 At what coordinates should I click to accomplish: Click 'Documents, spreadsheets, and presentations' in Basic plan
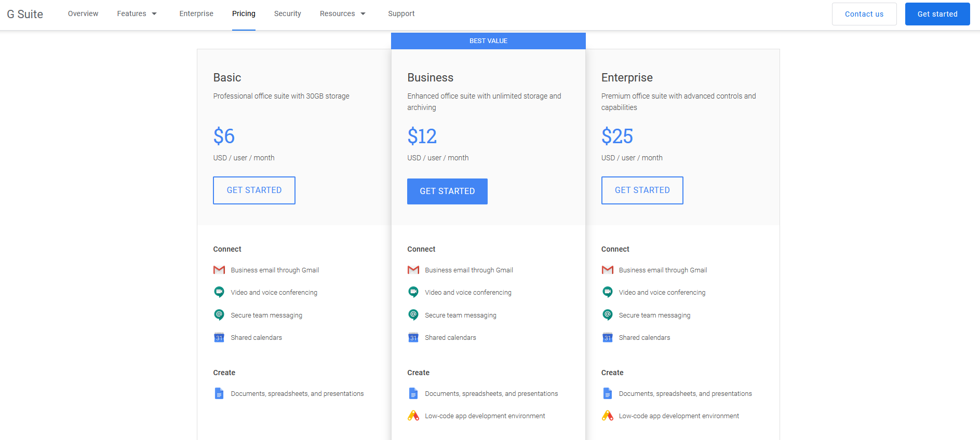point(297,394)
